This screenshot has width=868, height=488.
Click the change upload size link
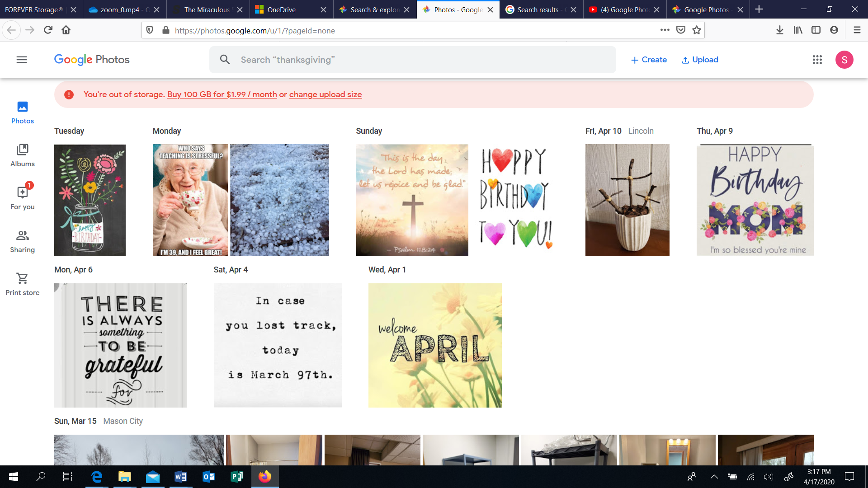pyautogui.click(x=325, y=94)
